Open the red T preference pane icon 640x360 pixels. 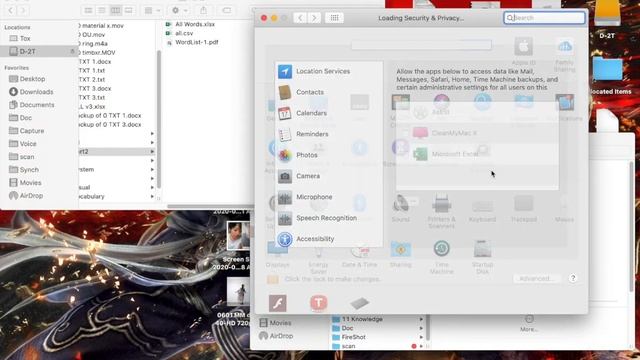(319, 303)
